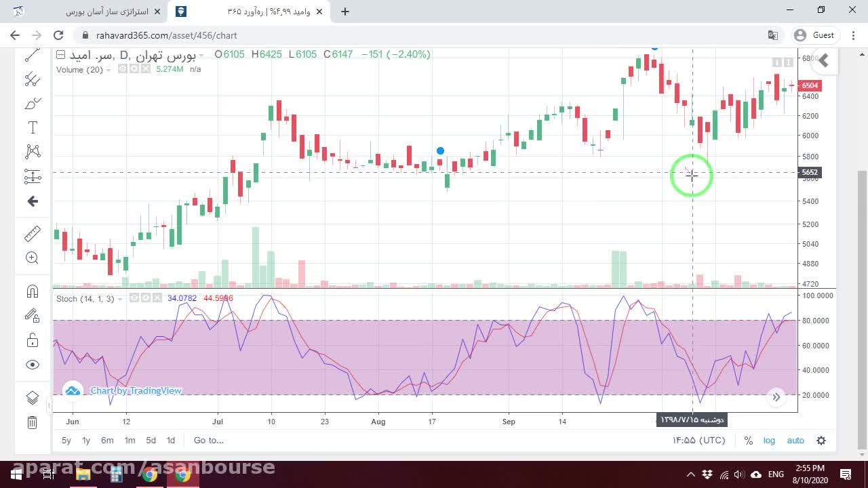
Task: Expand Stoch indicator options arrow
Action: 120,299
